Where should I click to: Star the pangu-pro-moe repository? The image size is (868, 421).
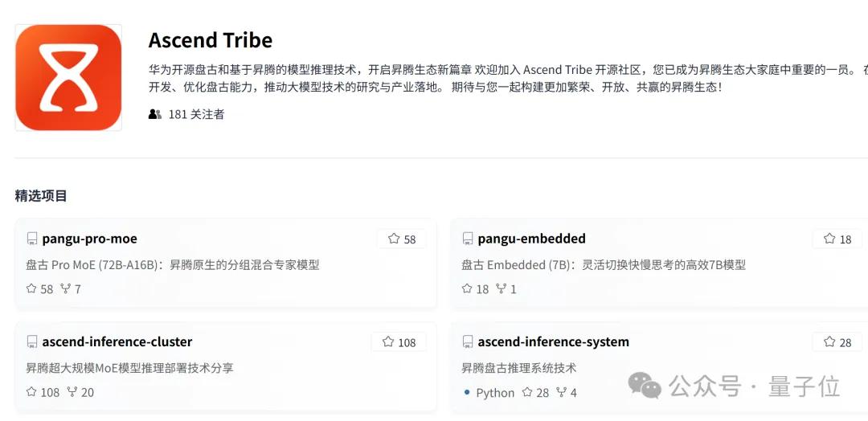point(402,239)
